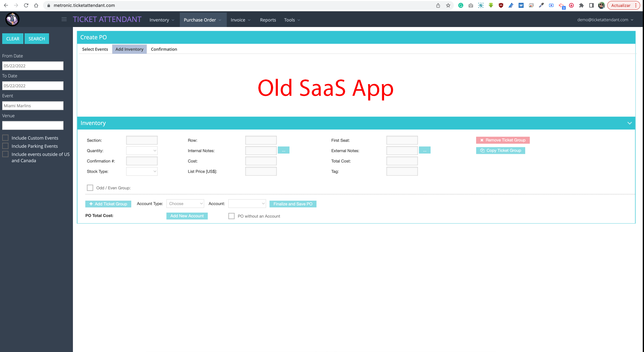Collapse the Inventory panel chevron
Viewport: 644px width, 352px height.
630,123
